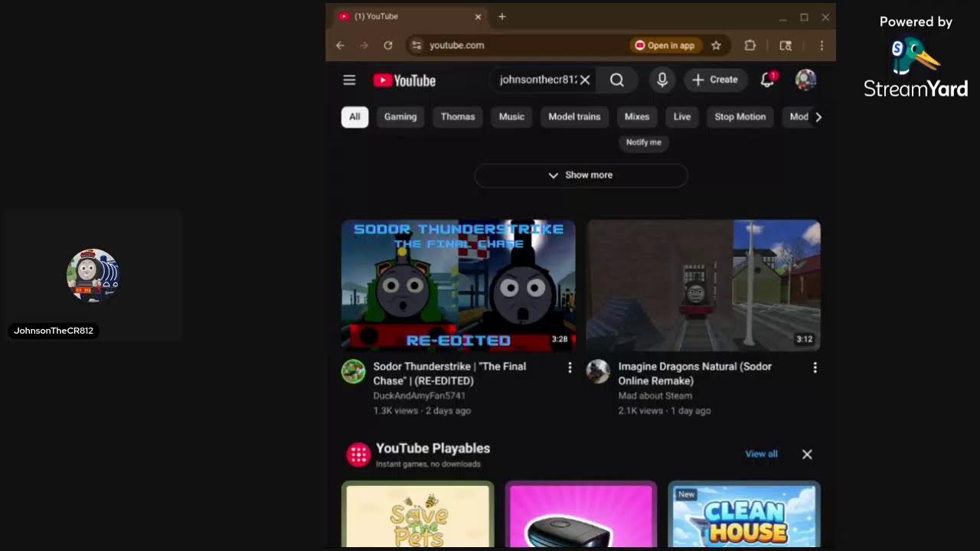Image resolution: width=980 pixels, height=551 pixels.
Task: Open the account avatar menu
Action: (x=805, y=80)
